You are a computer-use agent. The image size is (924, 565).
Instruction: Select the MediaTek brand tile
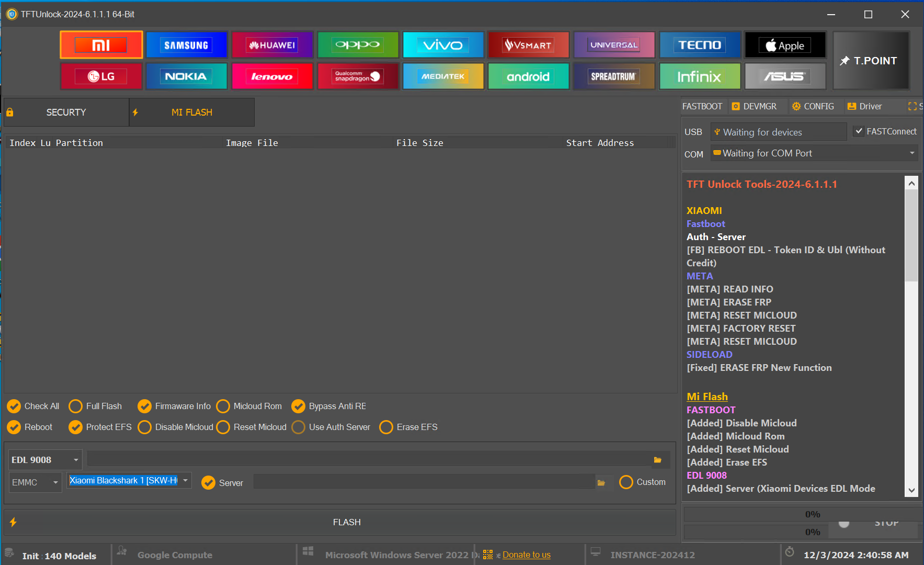point(443,76)
